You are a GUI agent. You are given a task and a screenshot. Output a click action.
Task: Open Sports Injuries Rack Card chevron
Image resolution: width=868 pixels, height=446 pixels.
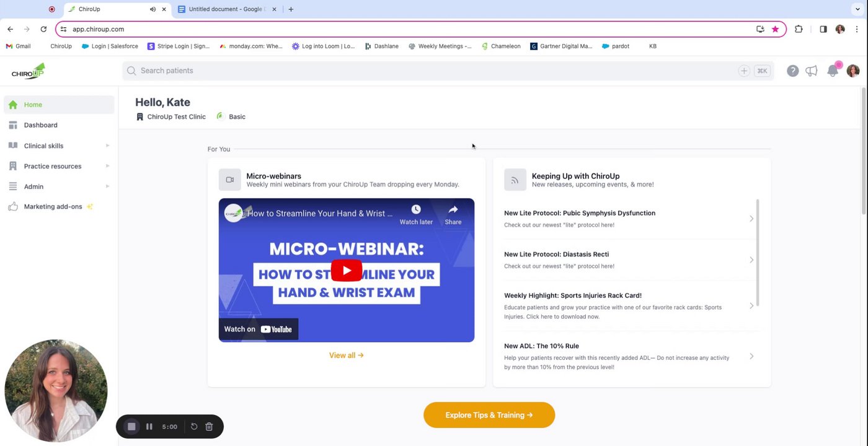[751, 306]
